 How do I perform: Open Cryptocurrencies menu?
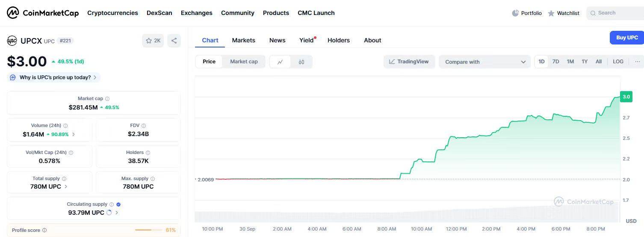click(x=112, y=13)
